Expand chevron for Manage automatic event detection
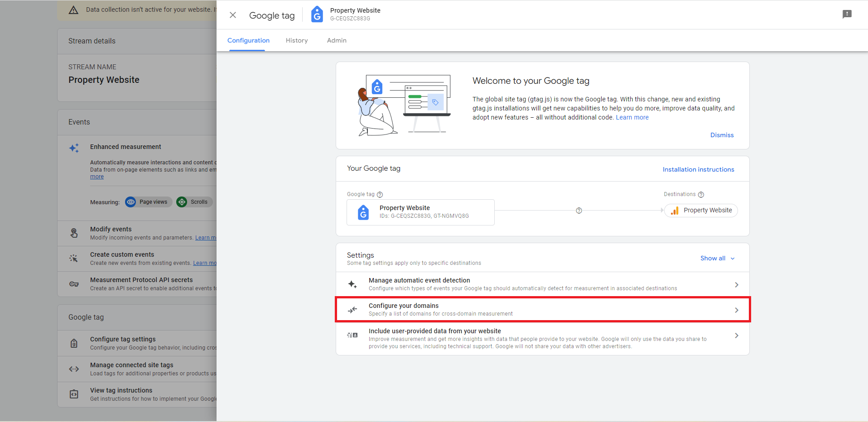The height and width of the screenshot is (422, 868). coord(737,285)
